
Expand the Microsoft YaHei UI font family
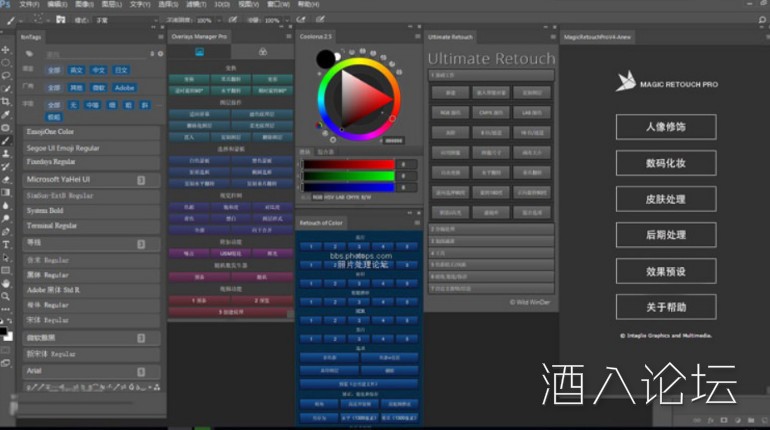[141, 179]
